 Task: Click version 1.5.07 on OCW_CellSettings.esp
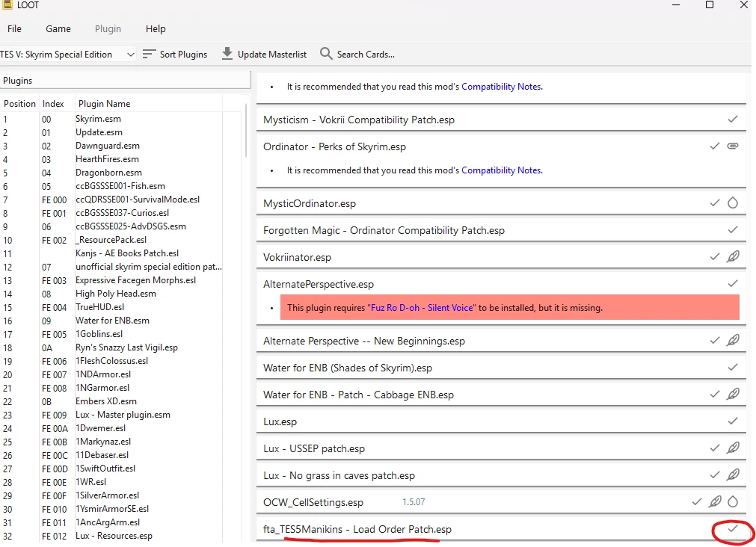coord(414,502)
